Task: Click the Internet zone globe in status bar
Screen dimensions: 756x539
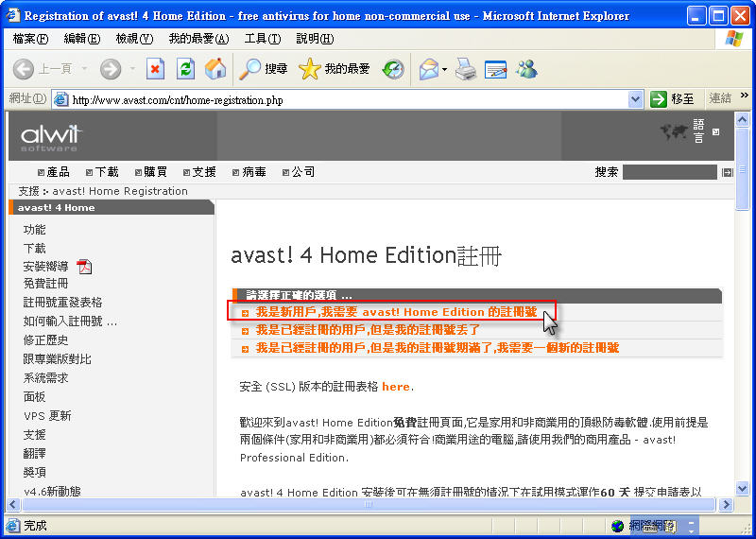Action: 617,526
